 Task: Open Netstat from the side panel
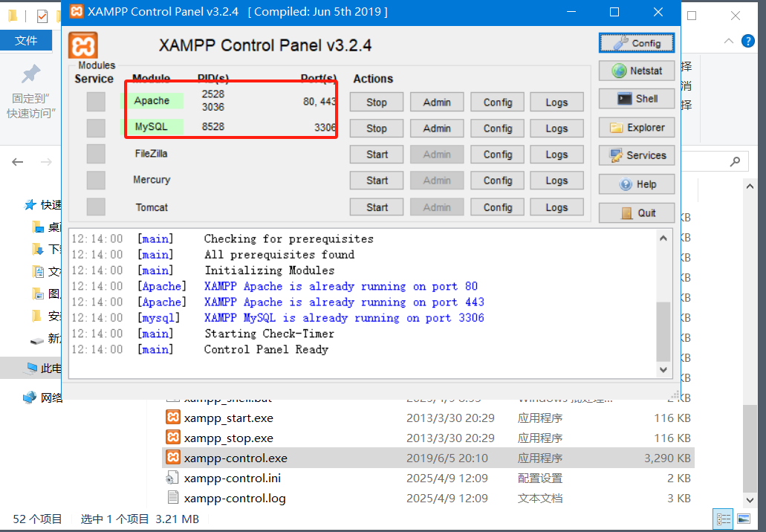coord(637,71)
